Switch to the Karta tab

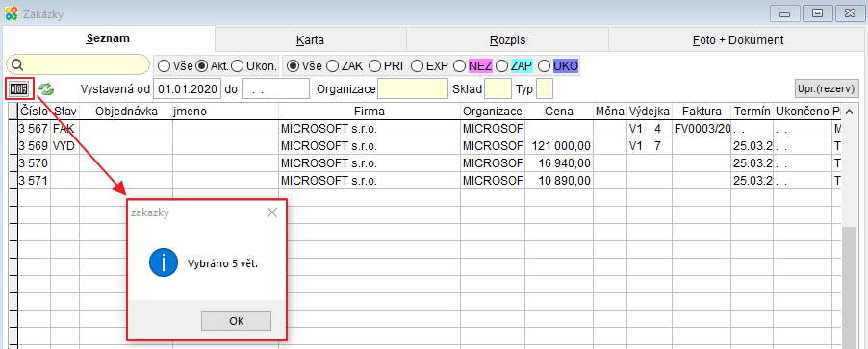point(311,40)
